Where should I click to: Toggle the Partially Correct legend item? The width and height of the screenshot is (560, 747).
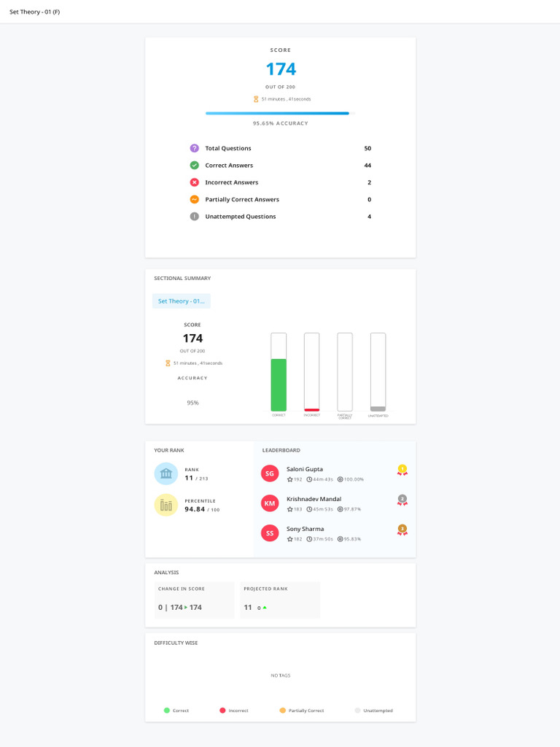pos(301,711)
